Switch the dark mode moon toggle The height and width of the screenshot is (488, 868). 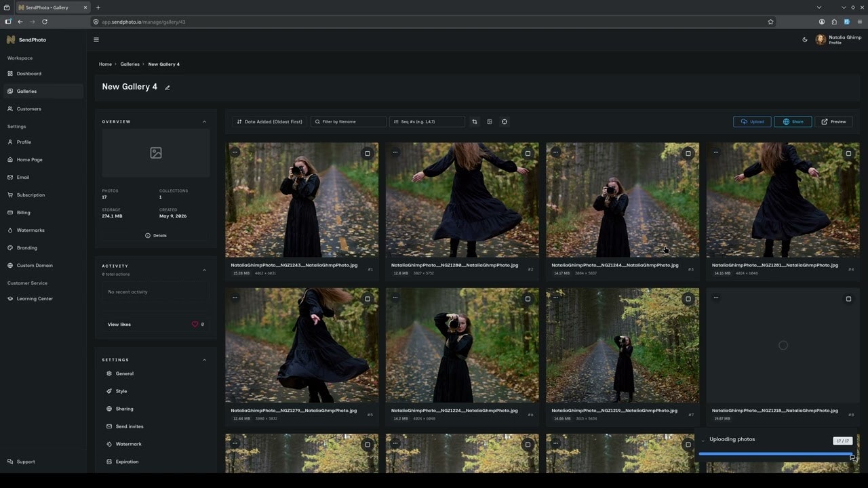805,40
